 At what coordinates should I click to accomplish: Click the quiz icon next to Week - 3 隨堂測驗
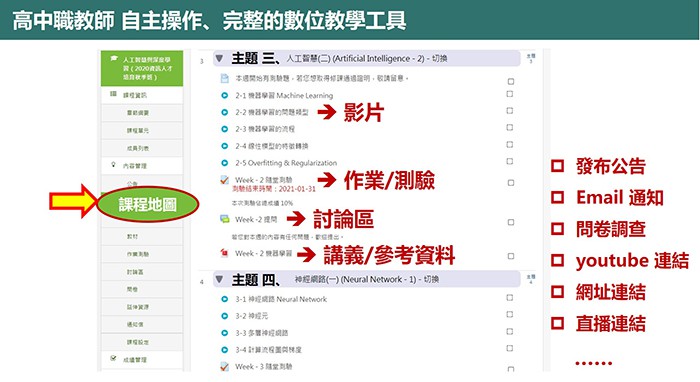pos(225,367)
